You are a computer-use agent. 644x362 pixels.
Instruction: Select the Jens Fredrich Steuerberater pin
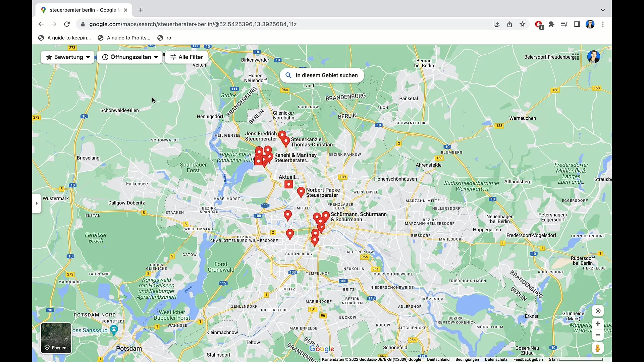point(282,135)
